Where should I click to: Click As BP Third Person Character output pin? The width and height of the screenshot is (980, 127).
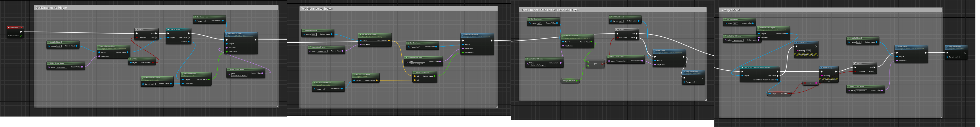coord(777,80)
